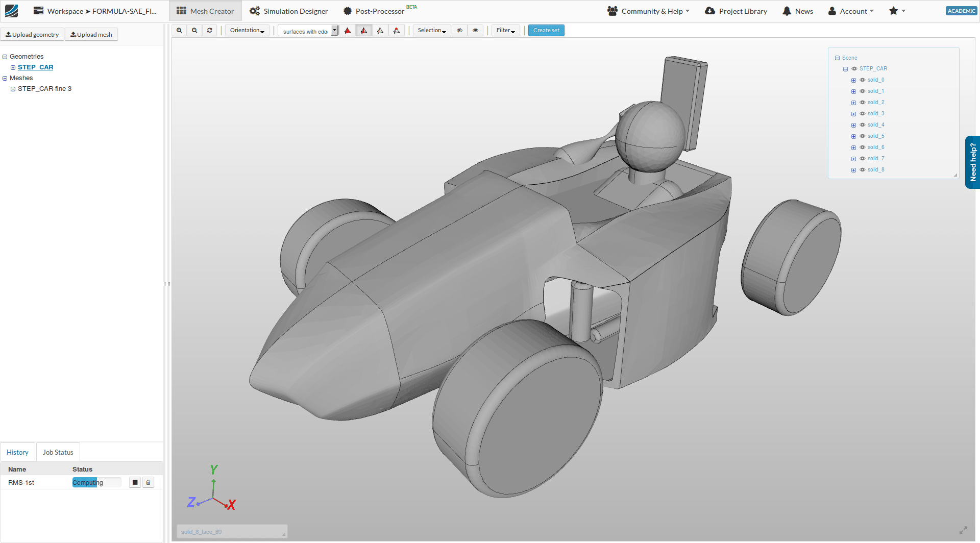980x543 pixels.
Task: Select STEP_CAR-fine 3 mesh item
Action: coord(44,89)
